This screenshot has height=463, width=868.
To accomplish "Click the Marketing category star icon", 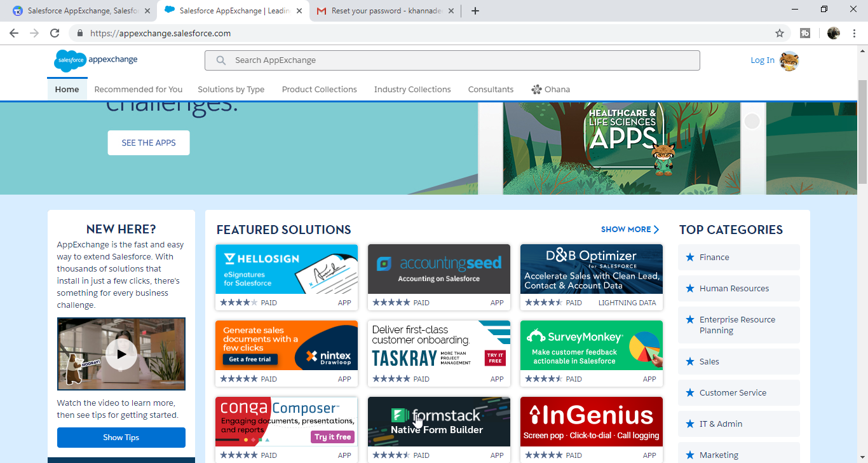I will click(x=690, y=455).
